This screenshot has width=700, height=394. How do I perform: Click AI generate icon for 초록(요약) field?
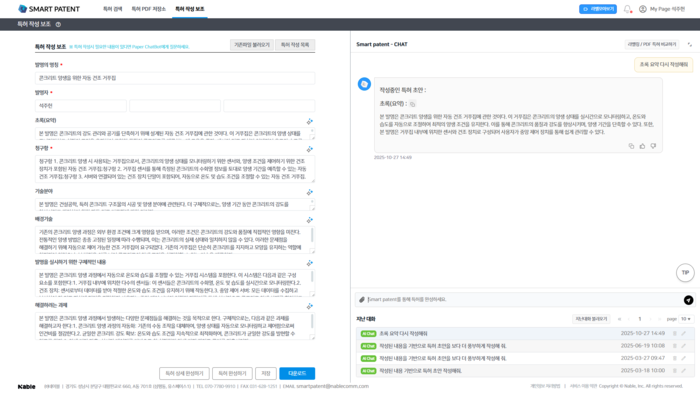(x=309, y=121)
